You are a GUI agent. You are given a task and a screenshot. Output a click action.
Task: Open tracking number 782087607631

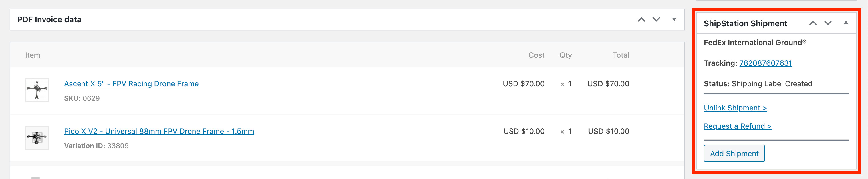765,63
